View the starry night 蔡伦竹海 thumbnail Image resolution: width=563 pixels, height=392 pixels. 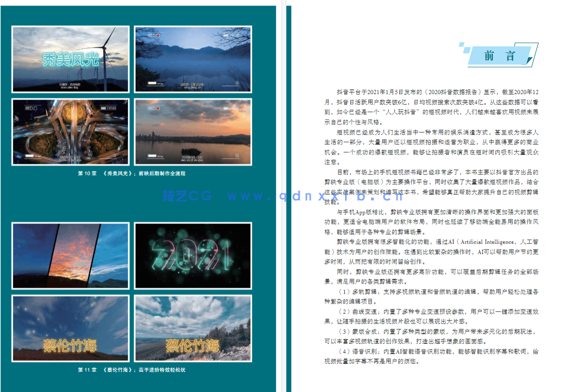point(70,328)
